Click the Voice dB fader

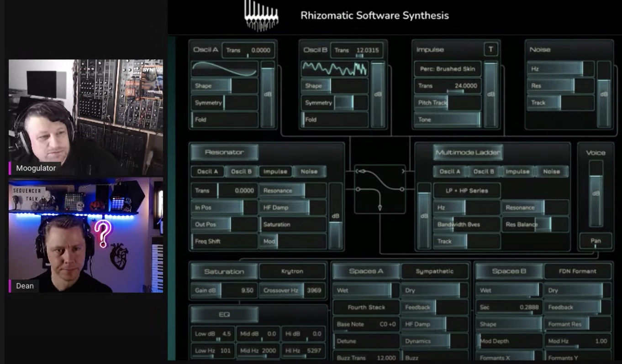(x=596, y=194)
